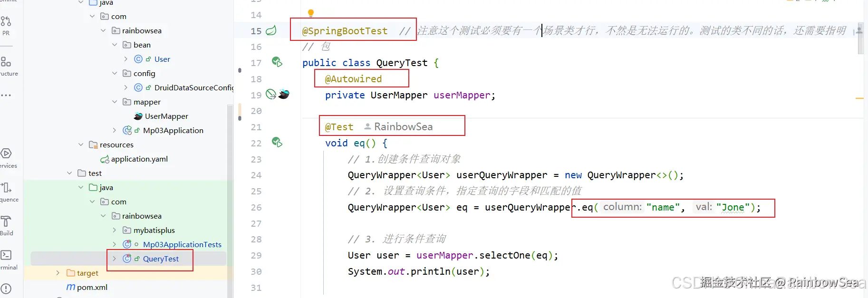This screenshot has width=868, height=298.
Task: Collapse the com package under main
Action: pos(92,16)
